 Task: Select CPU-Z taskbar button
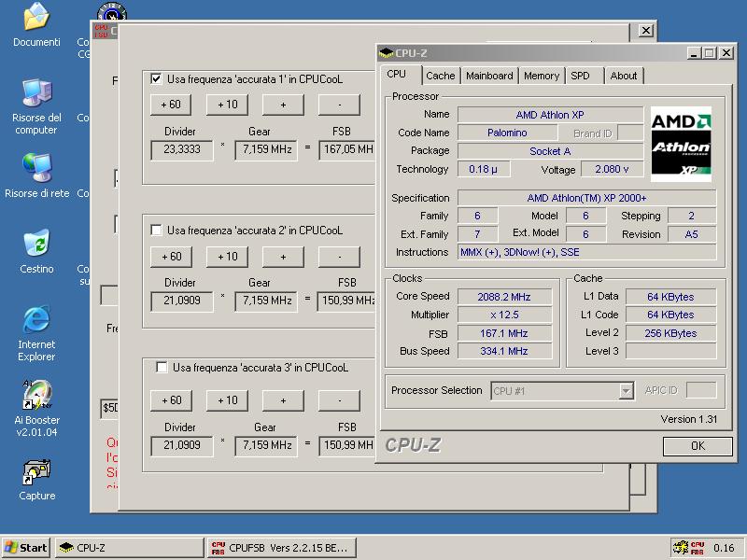coord(129,548)
